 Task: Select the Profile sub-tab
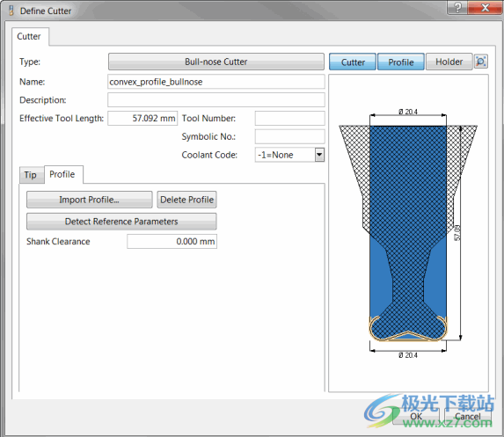(x=62, y=174)
